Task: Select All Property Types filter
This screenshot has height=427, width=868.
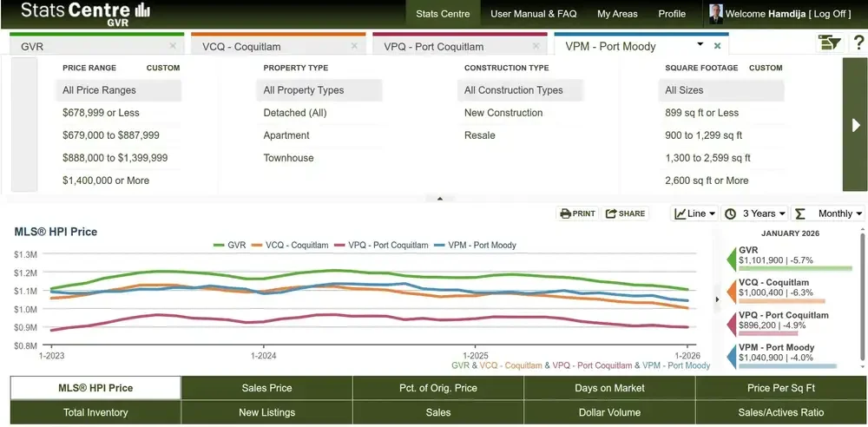Action: 319,90
